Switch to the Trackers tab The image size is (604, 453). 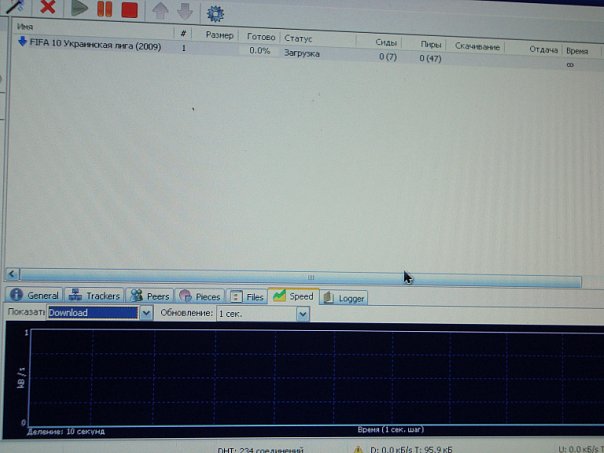[94, 295]
